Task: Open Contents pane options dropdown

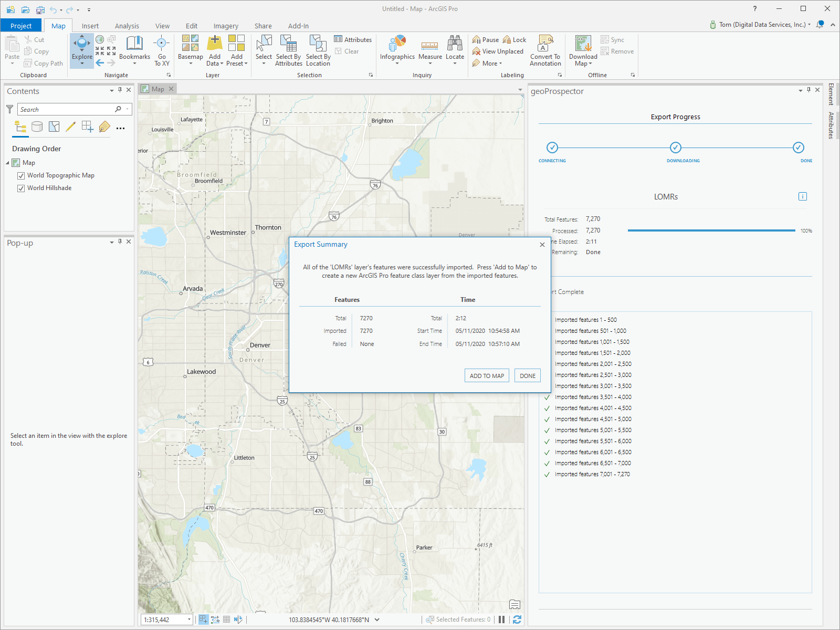Action: 112,91
